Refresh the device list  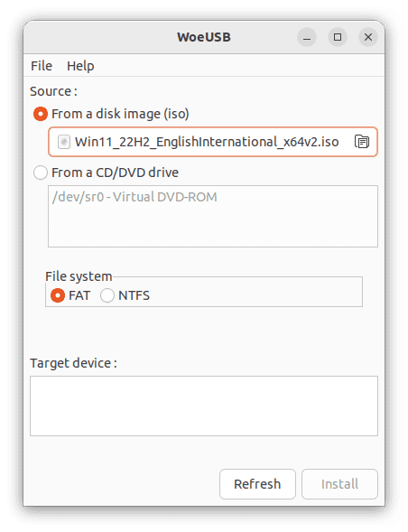pos(257,484)
